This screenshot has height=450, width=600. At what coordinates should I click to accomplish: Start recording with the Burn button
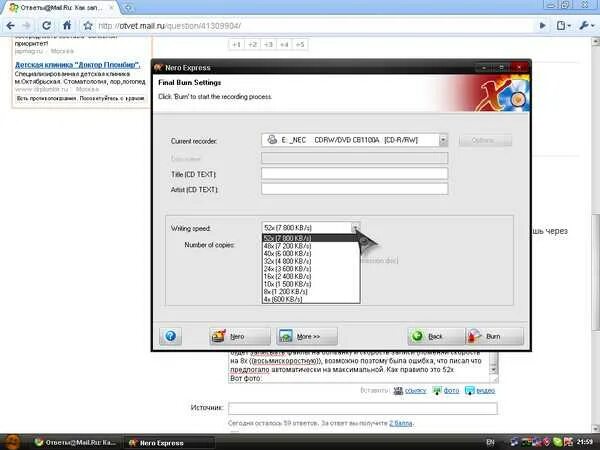coord(494,336)
